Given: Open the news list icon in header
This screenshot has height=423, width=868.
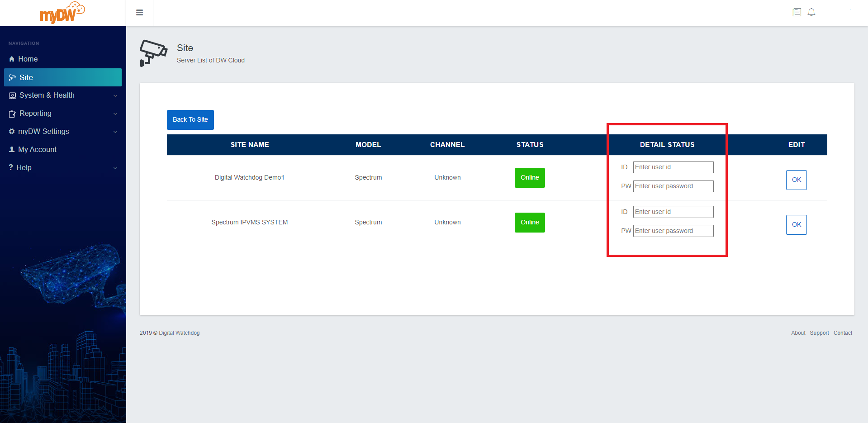Looking at the screenshot, I should pyautogui.click(x=797, y=12).
